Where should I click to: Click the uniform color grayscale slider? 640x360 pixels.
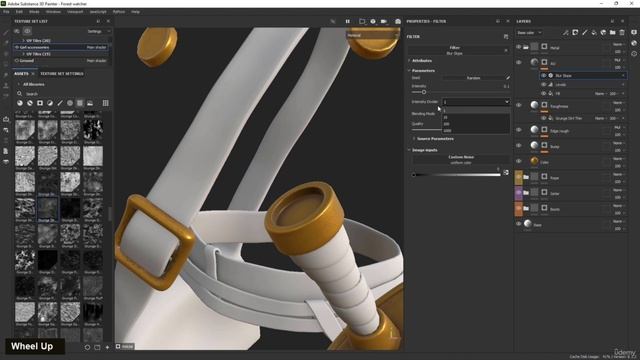click(x=457, y=175)
